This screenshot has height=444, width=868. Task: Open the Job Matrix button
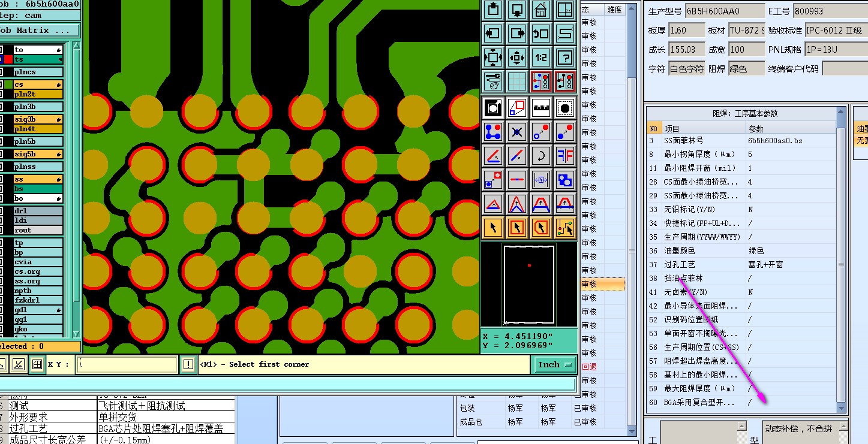point(39,30)
